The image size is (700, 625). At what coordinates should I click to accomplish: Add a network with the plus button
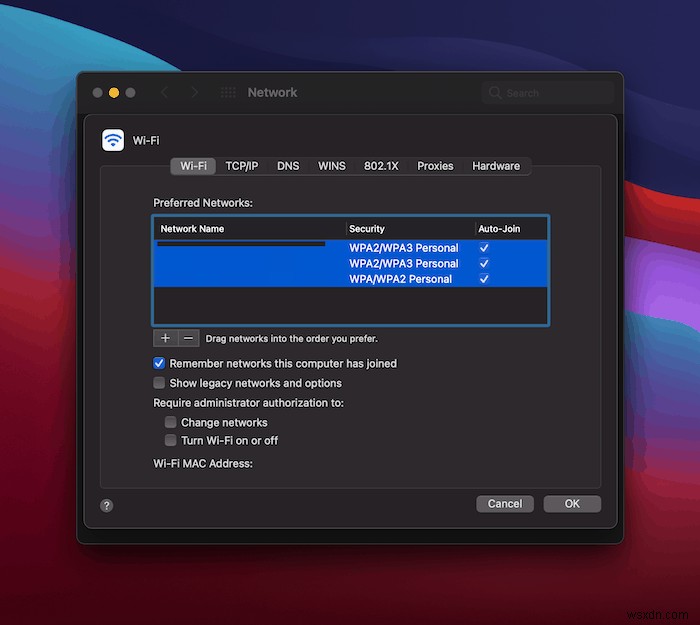click(165, 338)
